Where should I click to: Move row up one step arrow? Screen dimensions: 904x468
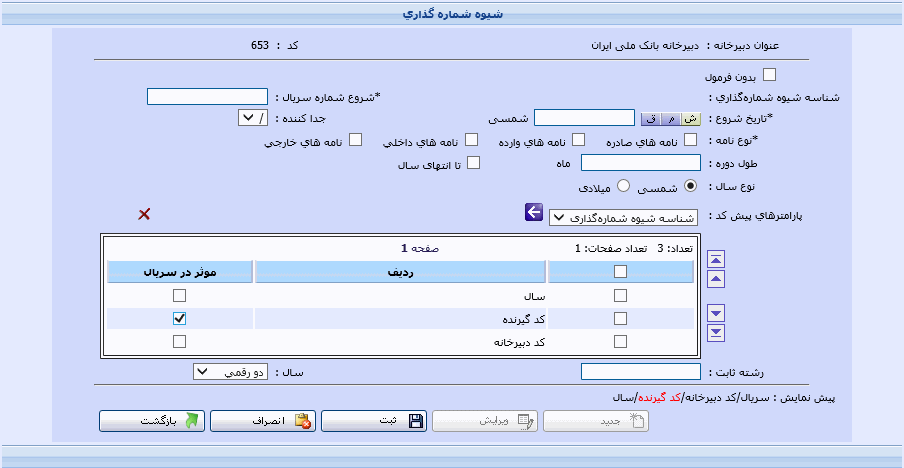[x=715, y=278]
